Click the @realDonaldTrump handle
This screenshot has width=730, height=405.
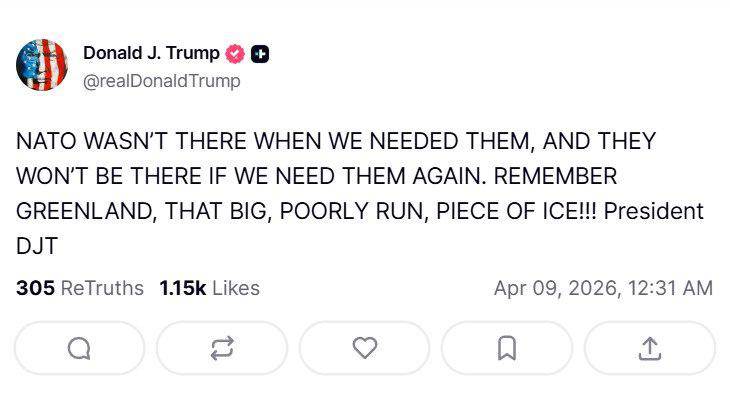[x=161, y=81]
